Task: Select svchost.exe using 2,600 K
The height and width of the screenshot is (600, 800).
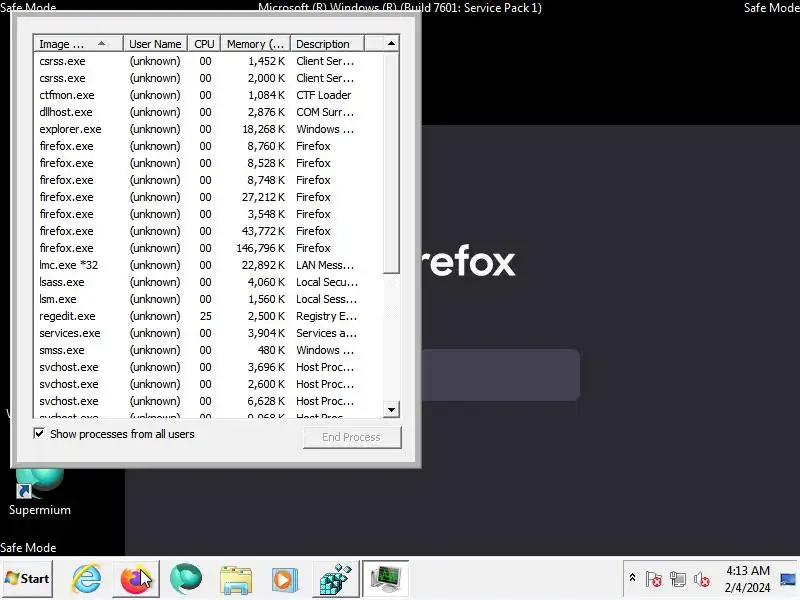Action: pyautogui.click(x=208, y=384)
